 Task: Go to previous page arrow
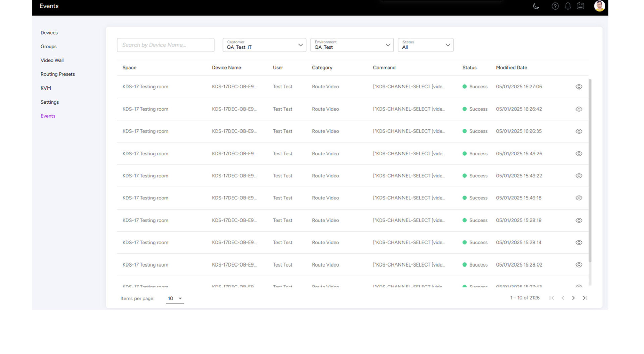coord(563,298)
